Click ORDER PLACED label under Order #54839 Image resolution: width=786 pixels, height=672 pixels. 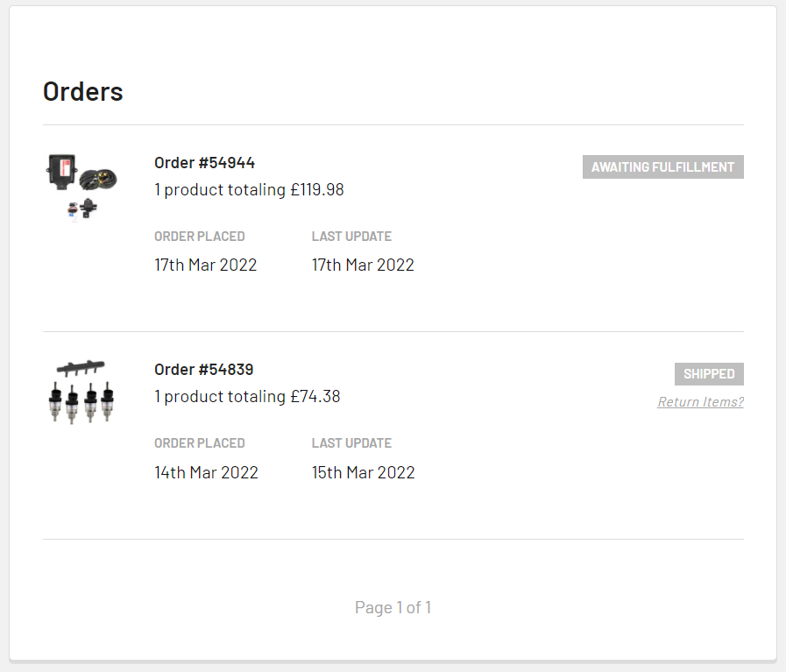200,443
